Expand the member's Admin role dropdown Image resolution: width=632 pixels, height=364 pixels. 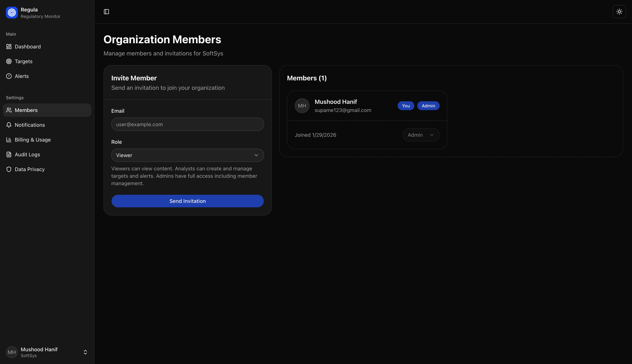click(421, 135)
